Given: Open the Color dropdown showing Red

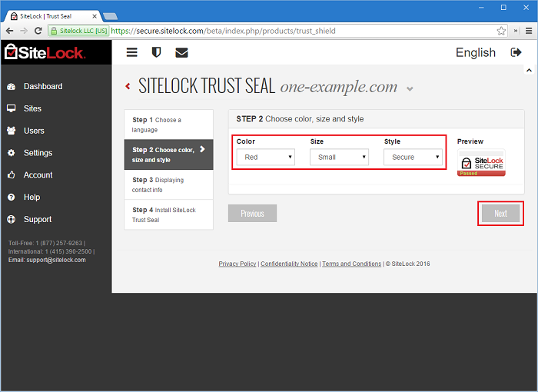Looking at the screenshot, I should click(x=266, y=157).
